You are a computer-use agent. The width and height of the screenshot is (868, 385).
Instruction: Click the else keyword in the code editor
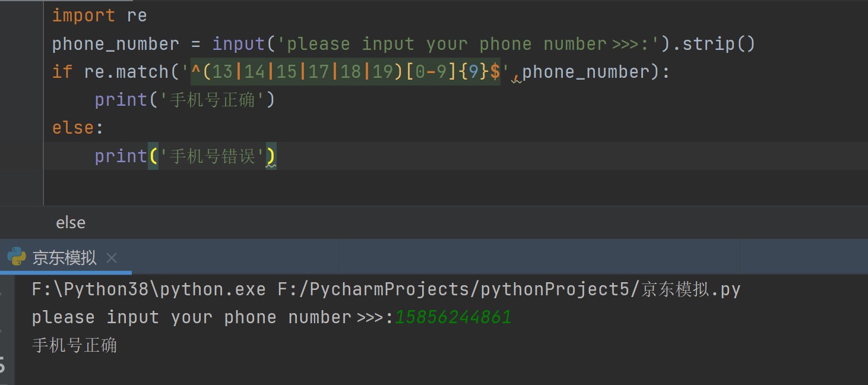click(73, 128)
